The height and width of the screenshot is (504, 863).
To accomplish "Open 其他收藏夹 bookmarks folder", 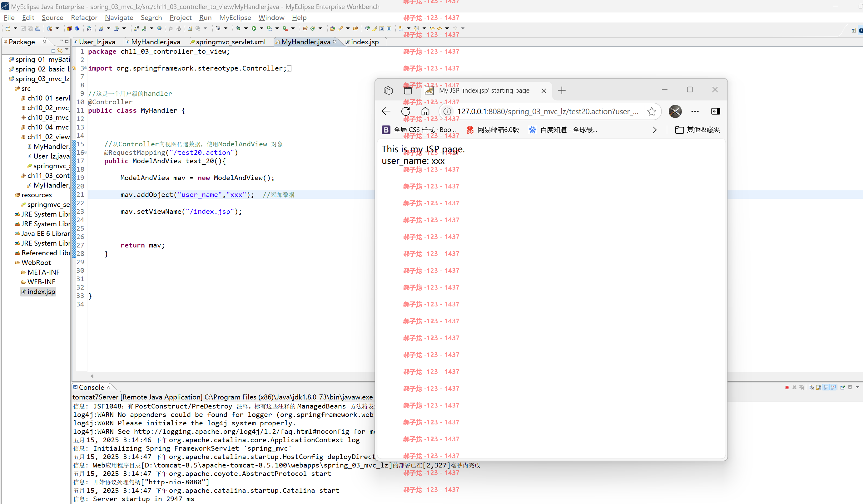I will click(697, 130).
